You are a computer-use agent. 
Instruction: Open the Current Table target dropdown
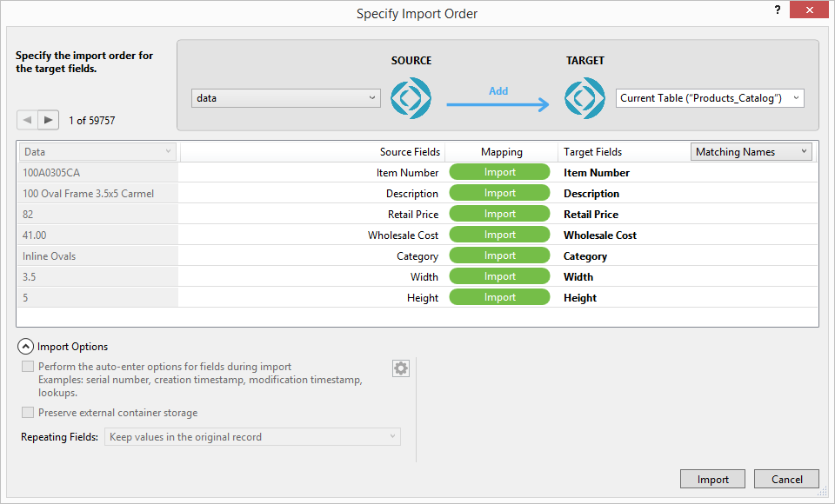(x=710, y=98)
